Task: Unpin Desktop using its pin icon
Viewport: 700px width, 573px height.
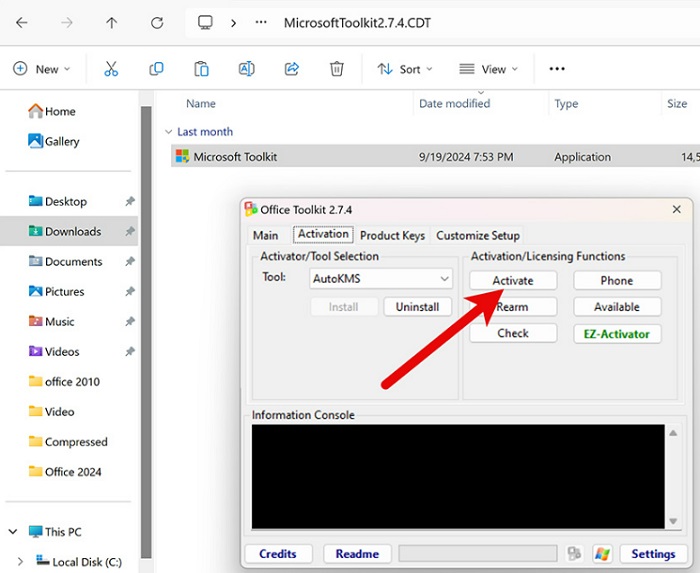Action: (129, 201)
